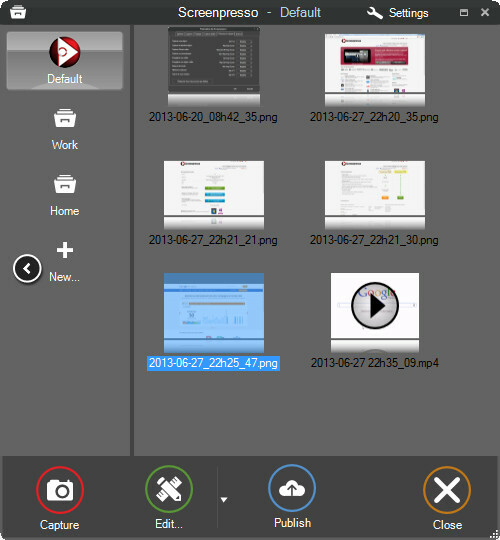The width and height of the screenshot is (500, 540).
Task: Select the Home workspace drawer icon
Action: coord(65,184)
